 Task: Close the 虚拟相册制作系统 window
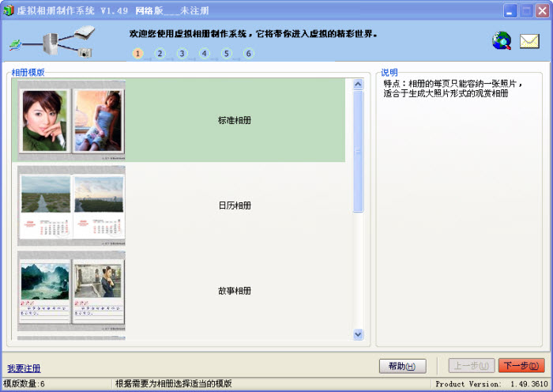tap(543, 11)
